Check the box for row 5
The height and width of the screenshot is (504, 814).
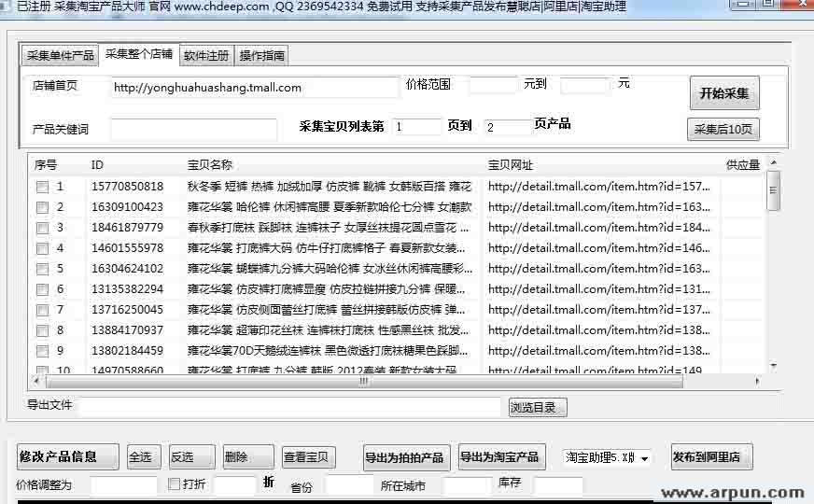point(43,269)
